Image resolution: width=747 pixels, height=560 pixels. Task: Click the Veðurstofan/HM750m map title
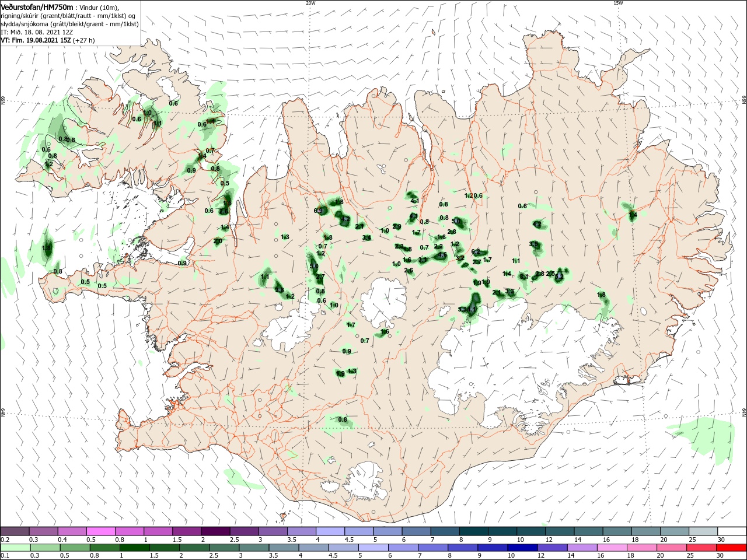coord(37,6)
